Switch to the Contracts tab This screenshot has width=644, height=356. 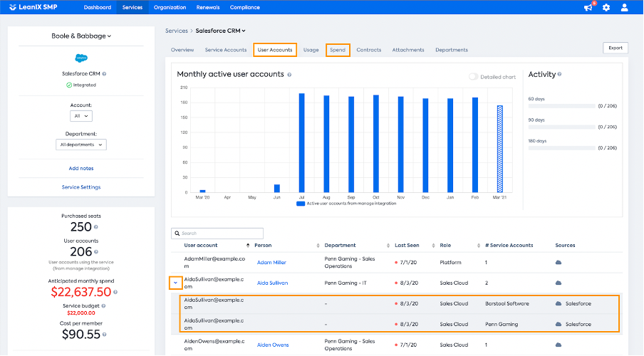(369, 50)
